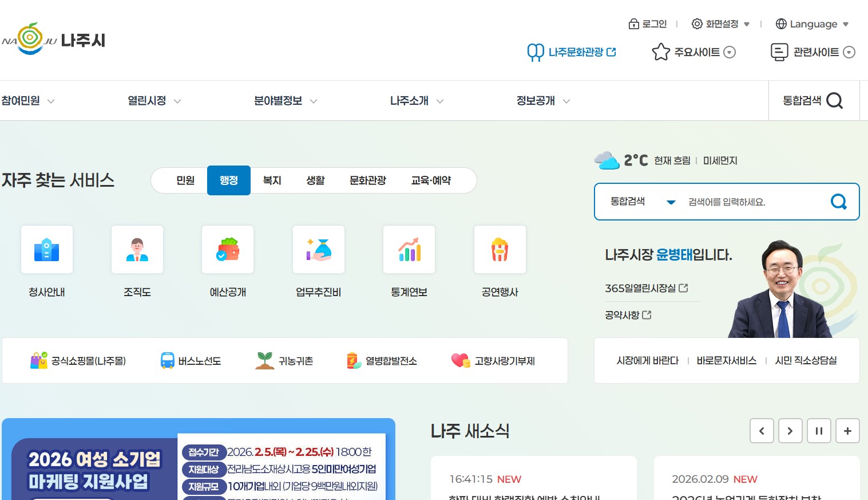Select the 버스노선도 bus icon
The height and width of the screenshot is (500, 868).
pyautogui.click(x=167, y=360)
